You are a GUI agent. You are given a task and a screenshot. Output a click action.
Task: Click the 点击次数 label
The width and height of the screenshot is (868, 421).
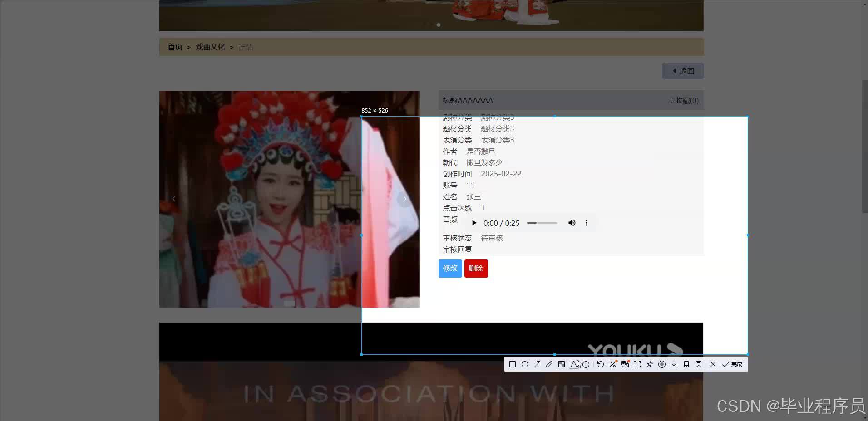[458, 208]
